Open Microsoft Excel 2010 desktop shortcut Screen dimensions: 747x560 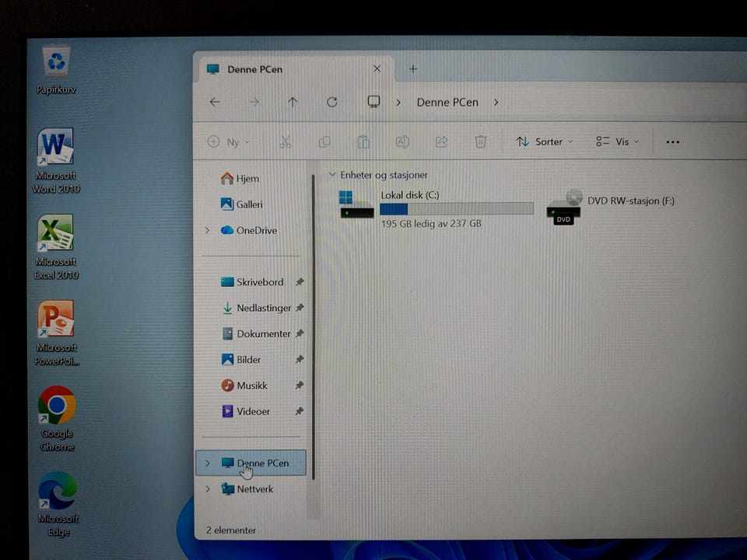click(56, 247)
